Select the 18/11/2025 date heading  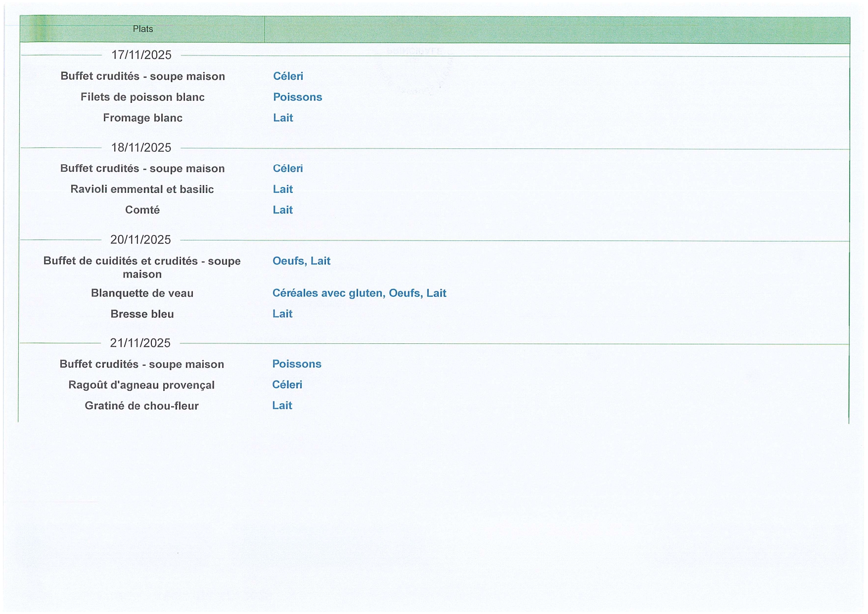tap(141, 147)
